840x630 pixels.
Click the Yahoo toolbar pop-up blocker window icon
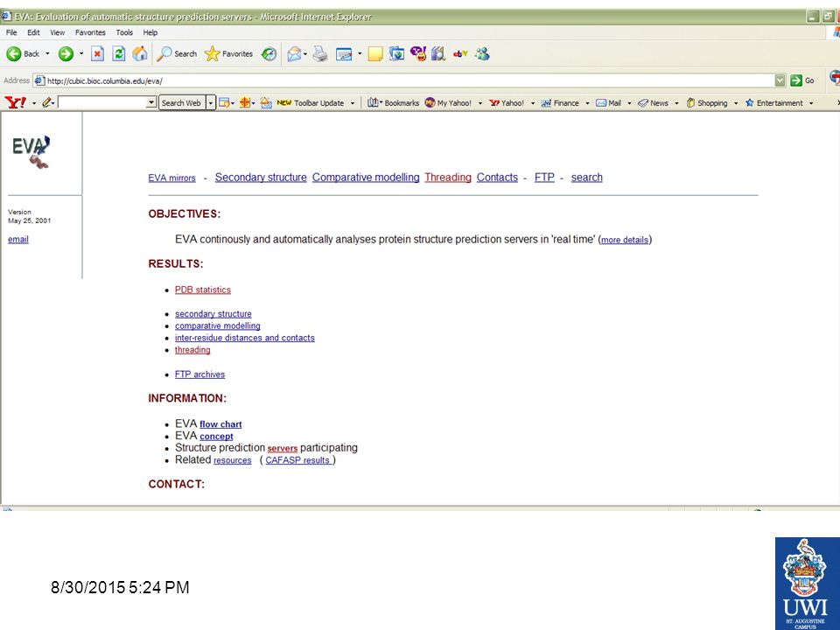(224, 103)
